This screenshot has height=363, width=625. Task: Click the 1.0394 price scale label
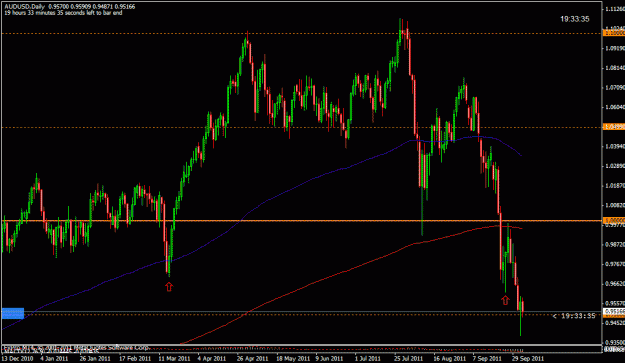tap(614, 146)
